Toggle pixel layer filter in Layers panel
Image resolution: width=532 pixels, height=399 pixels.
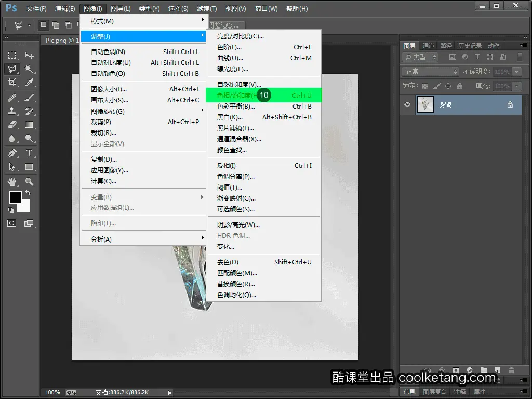coord(453,57)
